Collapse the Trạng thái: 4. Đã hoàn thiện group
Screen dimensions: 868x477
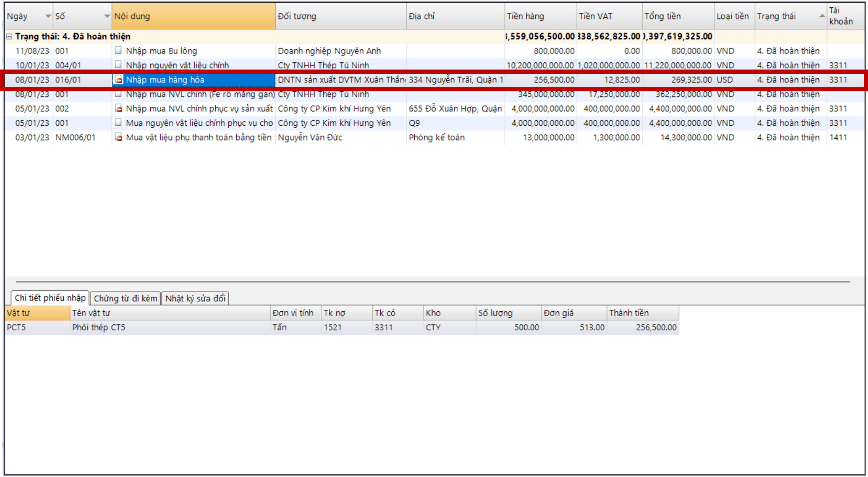tap(9, 36)
